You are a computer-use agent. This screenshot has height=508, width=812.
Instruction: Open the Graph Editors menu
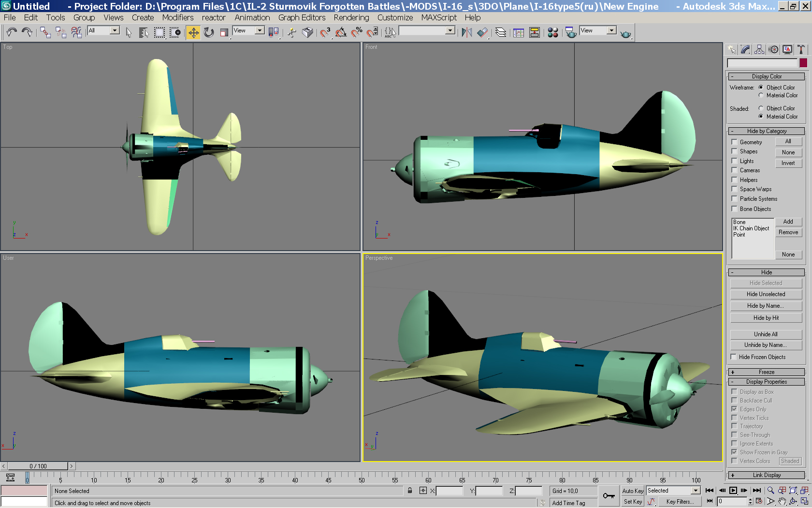(302, 17)
